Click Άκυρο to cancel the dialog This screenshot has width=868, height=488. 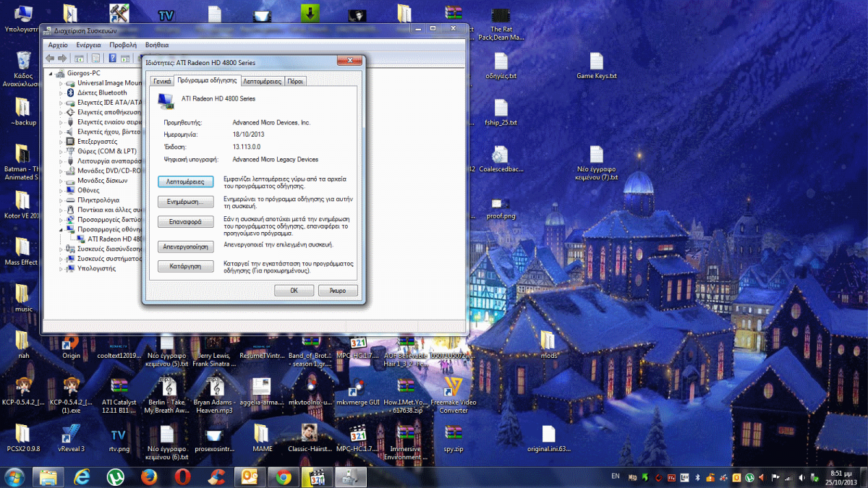tap(338, 291)
